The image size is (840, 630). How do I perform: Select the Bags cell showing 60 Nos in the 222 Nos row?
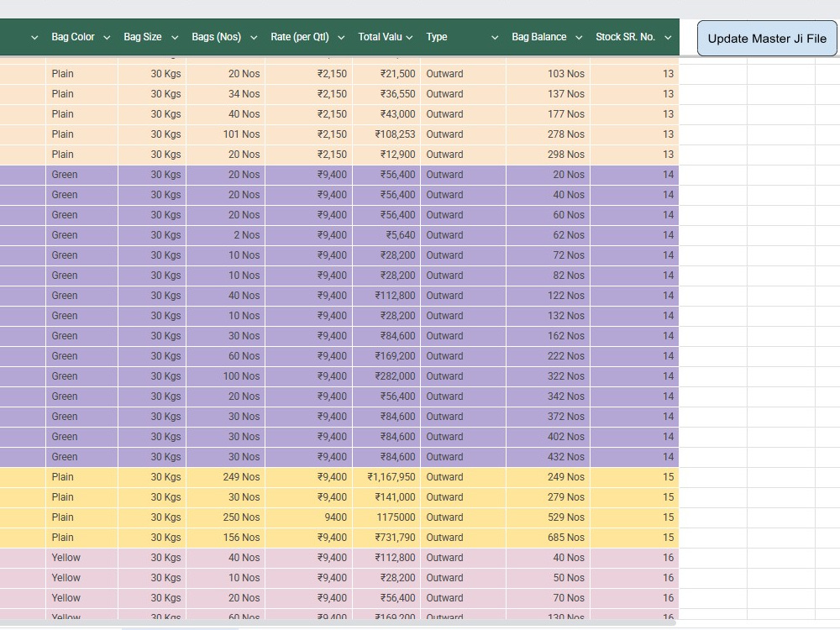[x=225, y=356]
